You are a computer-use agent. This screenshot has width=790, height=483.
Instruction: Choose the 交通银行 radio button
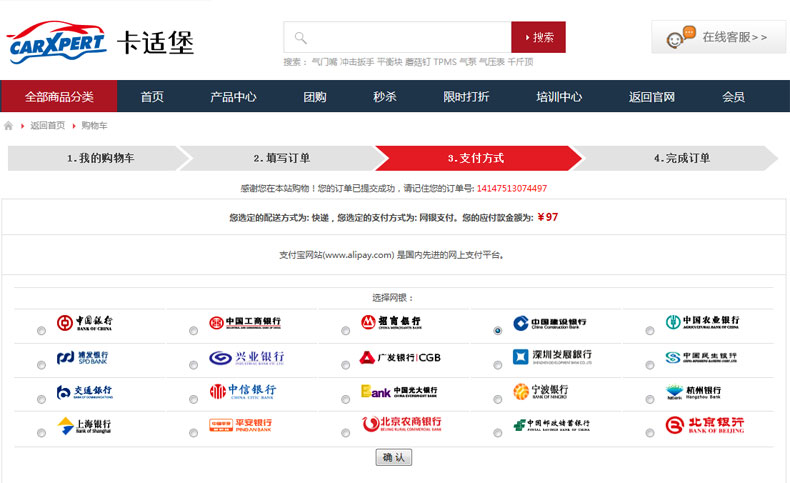click(x=41, y=399)
